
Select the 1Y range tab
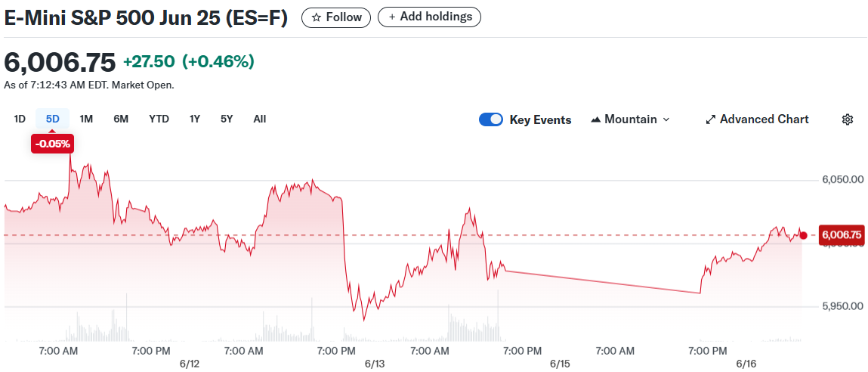(x=194, y=119)
